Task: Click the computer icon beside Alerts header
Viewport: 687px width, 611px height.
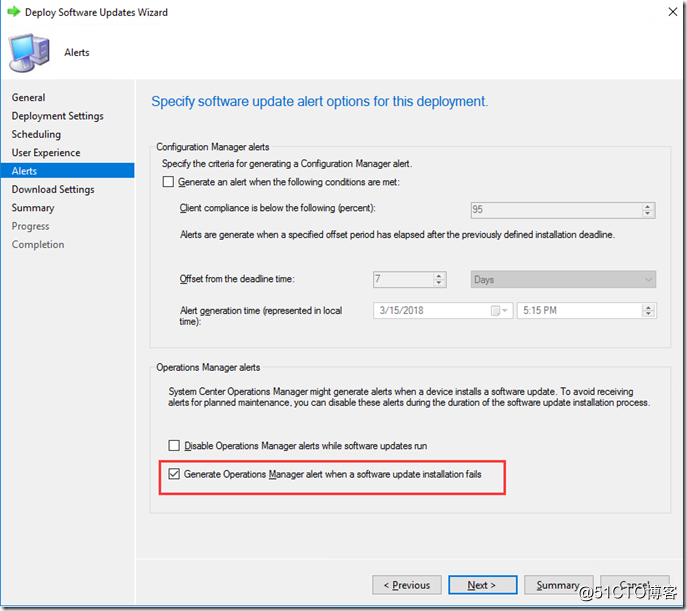Action: tap(29, 53)
